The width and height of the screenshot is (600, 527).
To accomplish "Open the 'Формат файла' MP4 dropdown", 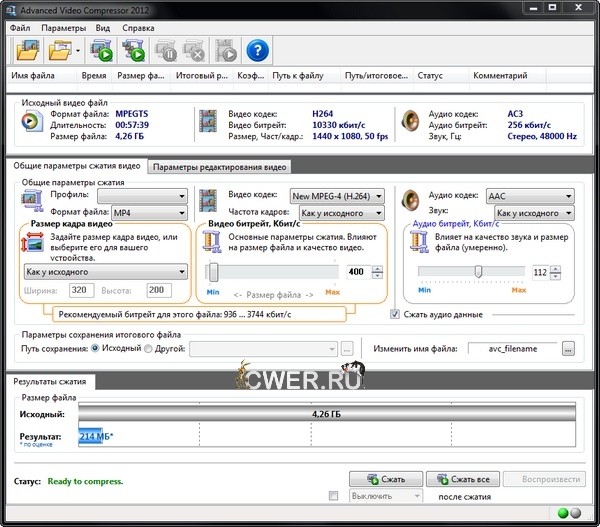I will tap(148, 213).
